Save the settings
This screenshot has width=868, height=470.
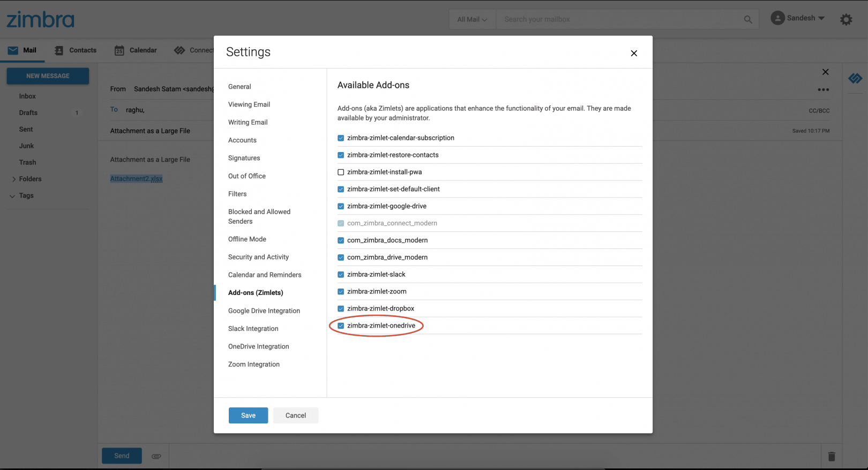click(x=248, y=415)
